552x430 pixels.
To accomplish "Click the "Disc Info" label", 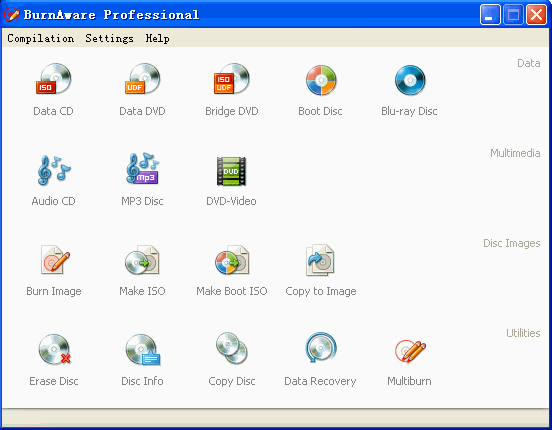I will click(142, 381).
